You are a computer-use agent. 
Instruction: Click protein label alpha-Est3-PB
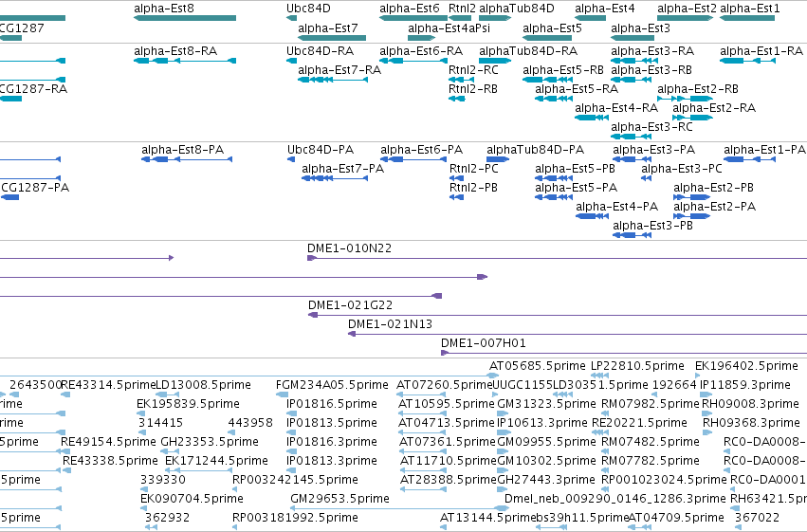[x=652, y=226]
